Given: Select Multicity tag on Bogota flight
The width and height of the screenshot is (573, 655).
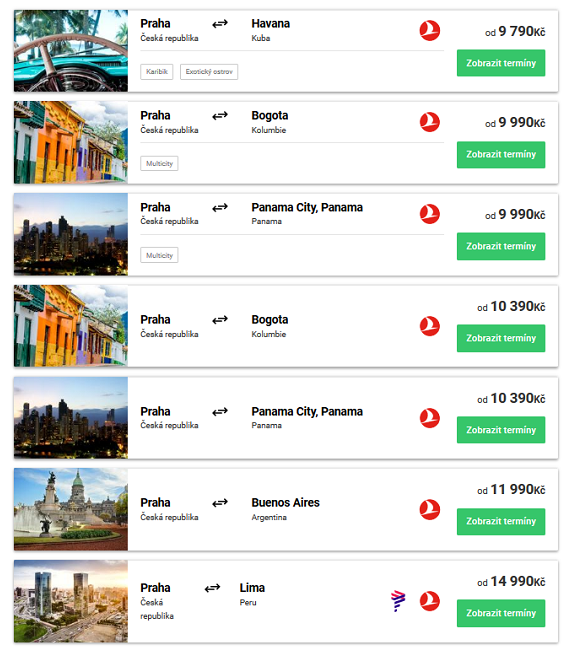Looking at the screenshot, I should point(159,163).
